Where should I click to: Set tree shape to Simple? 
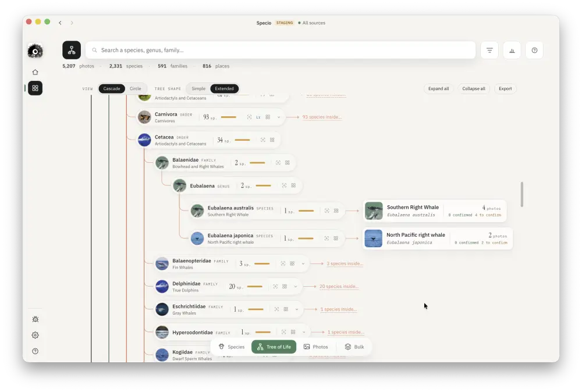[x=198, y=88]
